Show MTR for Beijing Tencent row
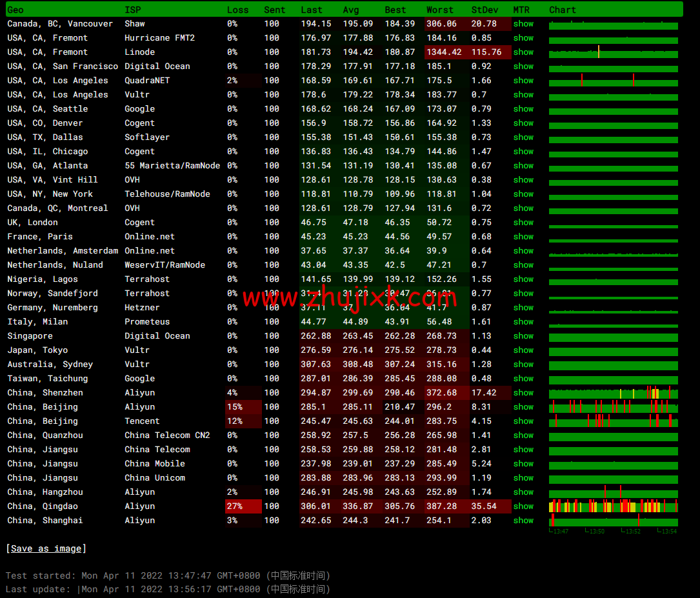The height and width of the screenshot is (598, 700). click(x=523, y=421)
